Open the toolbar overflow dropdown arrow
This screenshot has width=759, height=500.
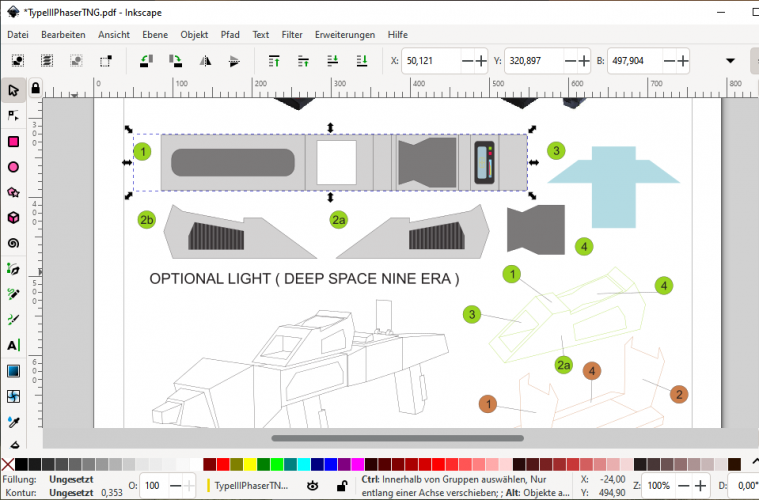coord(730,61)
